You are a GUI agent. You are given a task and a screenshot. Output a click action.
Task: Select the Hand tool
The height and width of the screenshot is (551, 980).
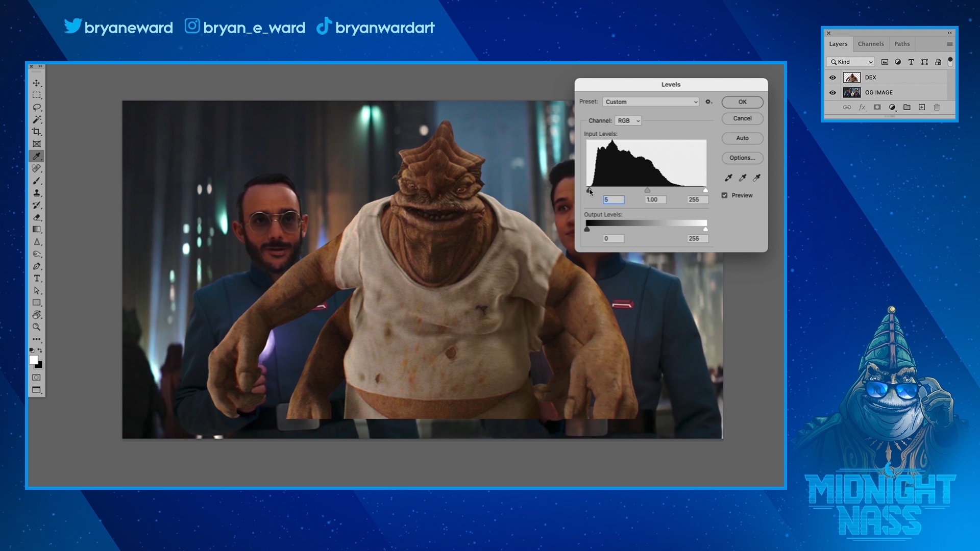37,315
